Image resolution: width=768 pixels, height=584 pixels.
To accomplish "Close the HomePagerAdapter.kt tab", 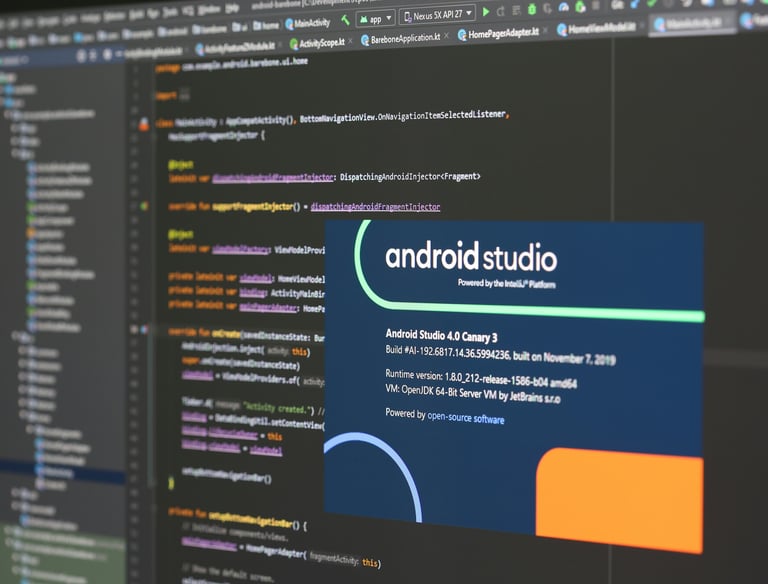I will (x=545, y=31).
